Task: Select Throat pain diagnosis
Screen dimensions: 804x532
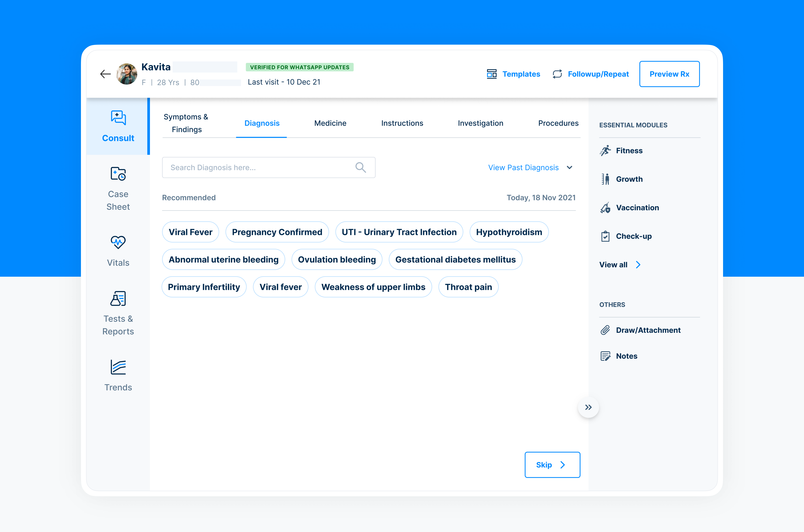Action: click(x=468, y=287)
